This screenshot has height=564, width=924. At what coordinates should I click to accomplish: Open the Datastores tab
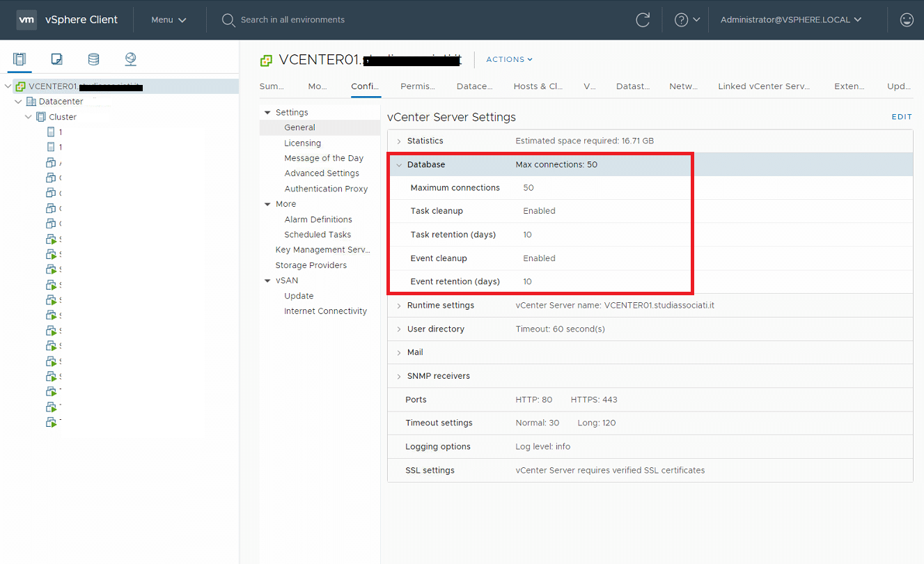633,86
